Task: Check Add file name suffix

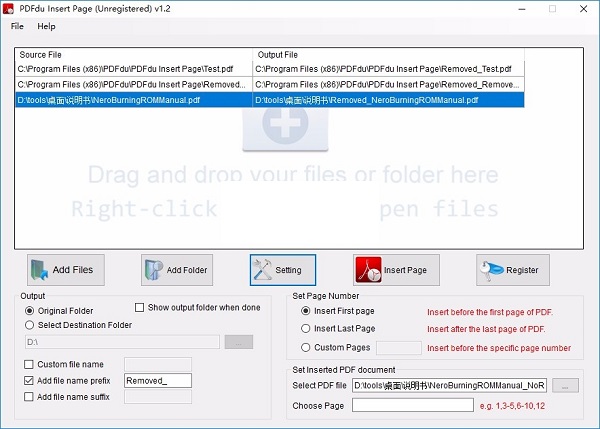Action: [x=29, y=396]
